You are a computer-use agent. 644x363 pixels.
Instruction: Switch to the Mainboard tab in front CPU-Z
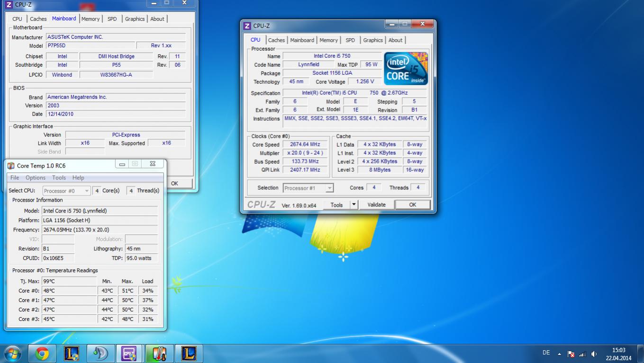302,40
